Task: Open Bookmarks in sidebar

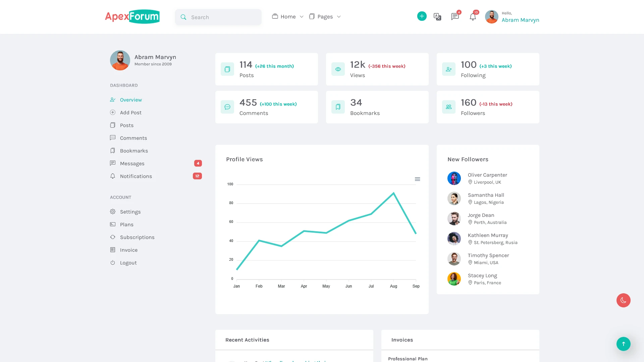Action: point(134,151)
